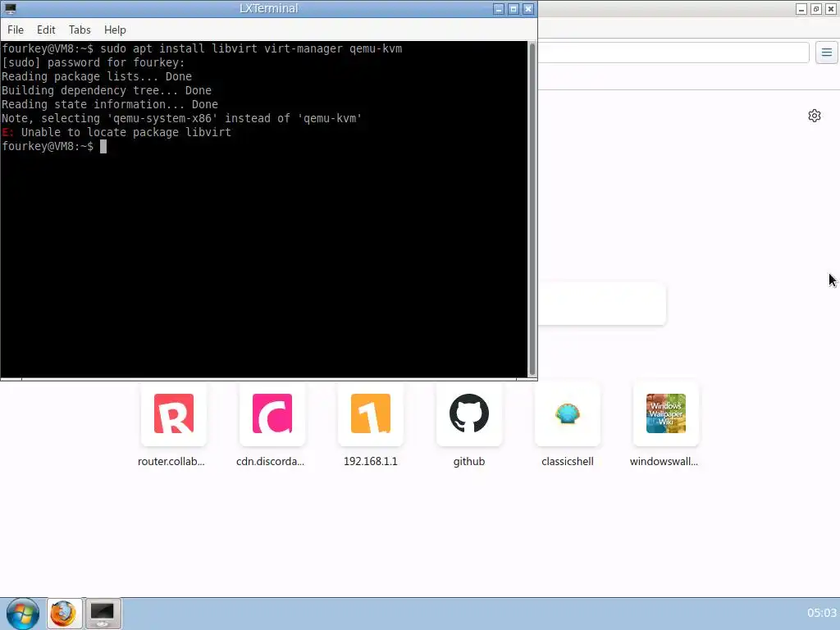Click the 'Unable to locate package libvirt' line
Viewport: 840px width, 630px height.
(116, 132)
